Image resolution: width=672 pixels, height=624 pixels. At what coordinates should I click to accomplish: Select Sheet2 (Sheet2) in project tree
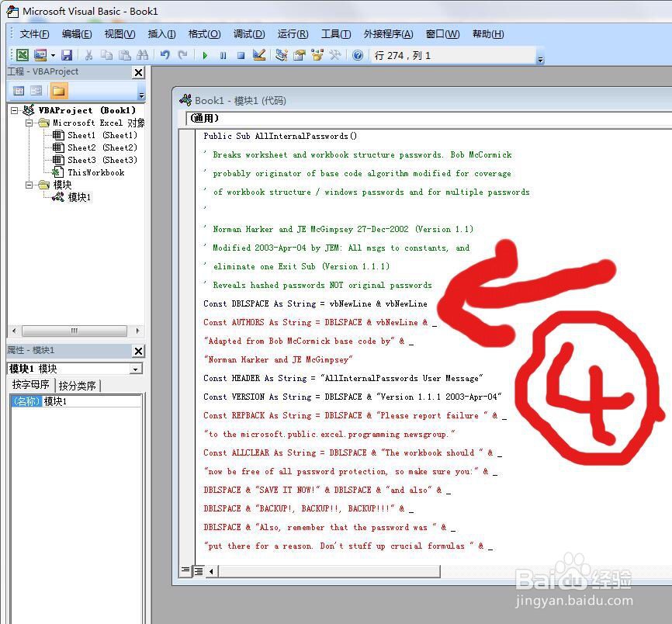(x=95, y=148)
